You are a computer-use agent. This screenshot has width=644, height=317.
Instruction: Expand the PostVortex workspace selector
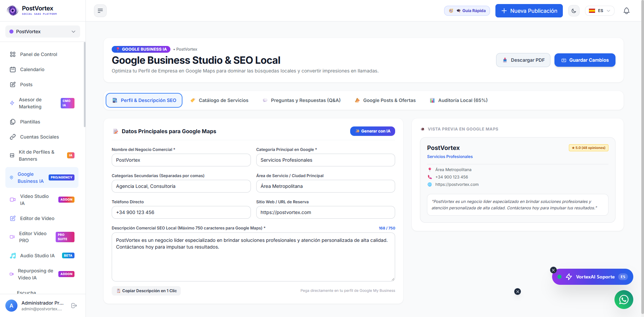pos(43,32)
